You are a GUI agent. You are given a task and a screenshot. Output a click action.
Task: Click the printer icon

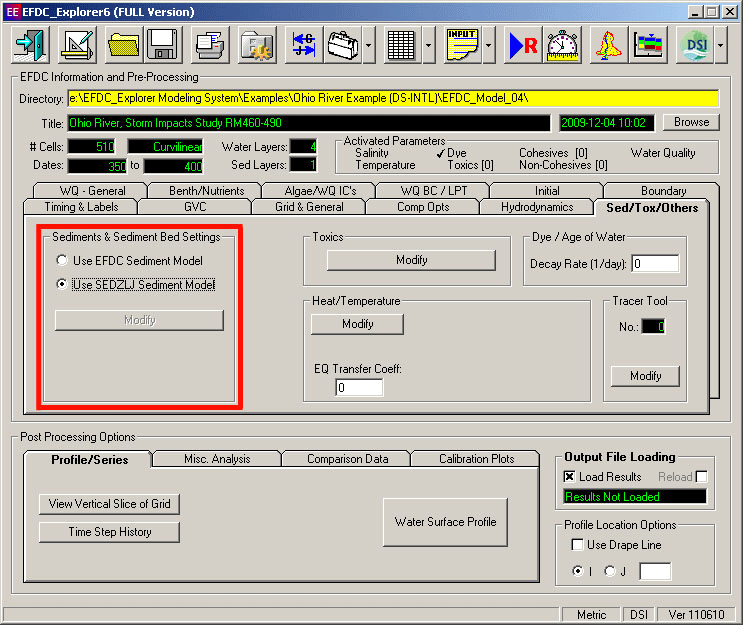[x=210, y=45]
